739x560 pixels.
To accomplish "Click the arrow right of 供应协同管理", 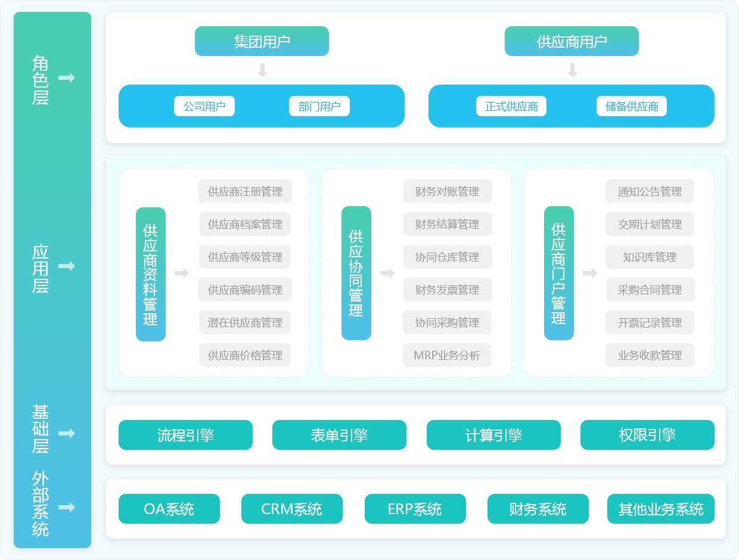I will click(387, 273).
